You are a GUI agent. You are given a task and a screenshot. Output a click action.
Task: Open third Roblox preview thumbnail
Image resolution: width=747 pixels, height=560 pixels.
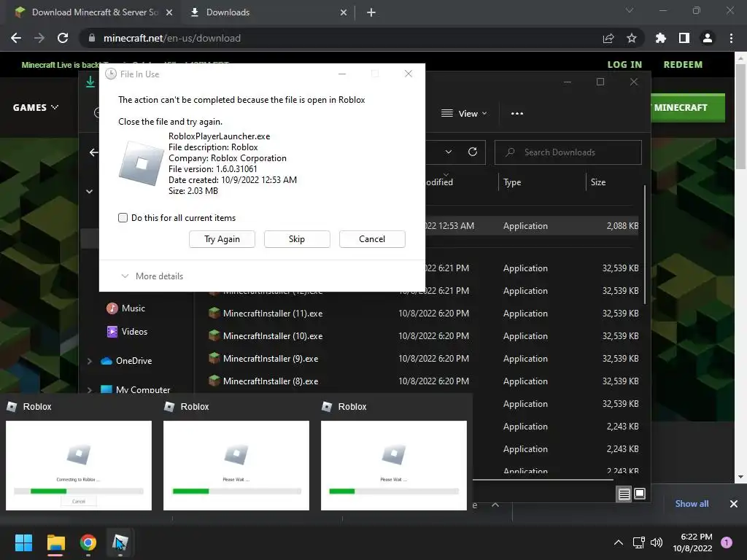[394, 465]
